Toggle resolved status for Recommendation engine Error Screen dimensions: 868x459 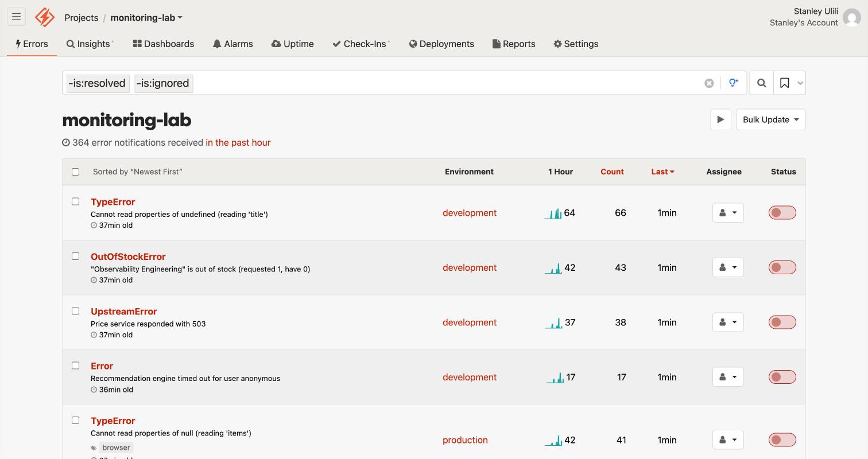[x=782, y=377]
